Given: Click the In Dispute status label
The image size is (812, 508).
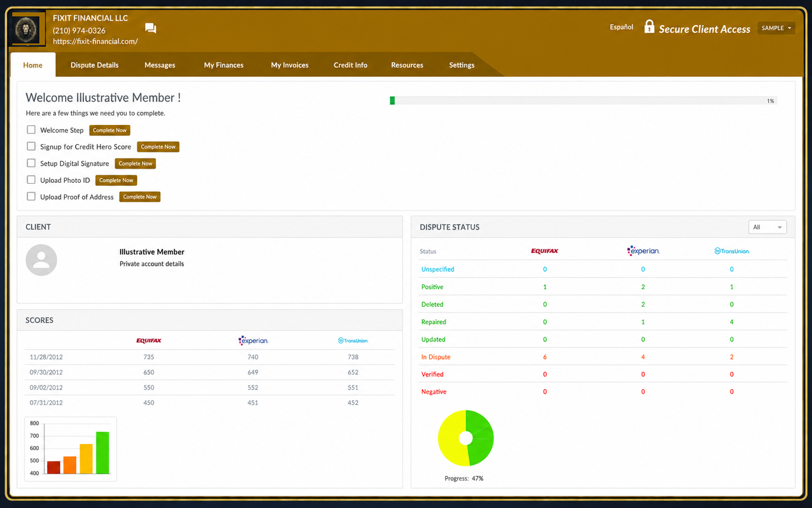Looking at the screenshot, I should click(x=436, y=357).
